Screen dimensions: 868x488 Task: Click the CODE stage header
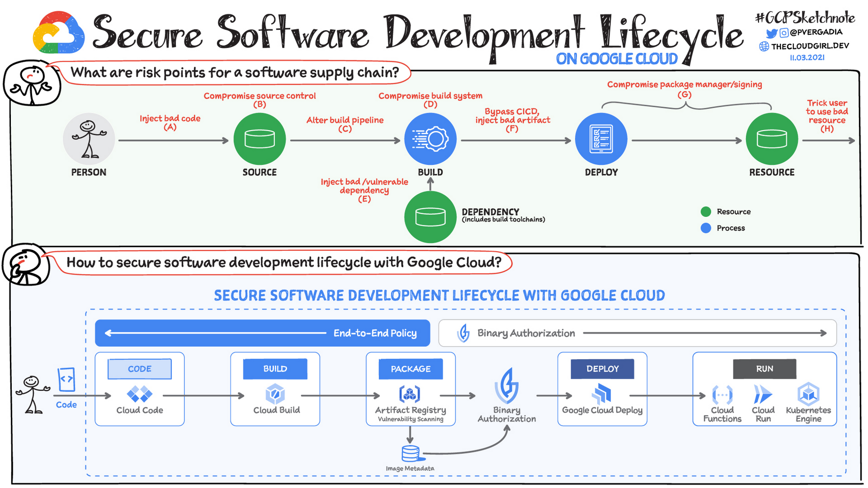tap(140, 369)
